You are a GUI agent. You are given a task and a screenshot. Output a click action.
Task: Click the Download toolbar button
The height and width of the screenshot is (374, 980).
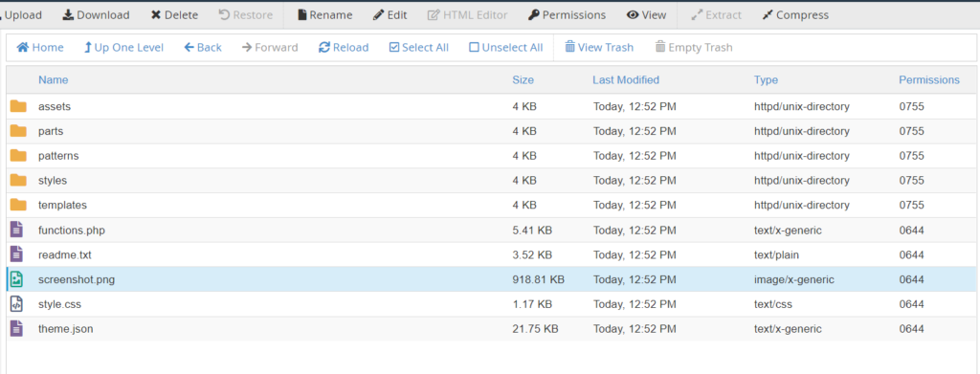pos(96,15)
